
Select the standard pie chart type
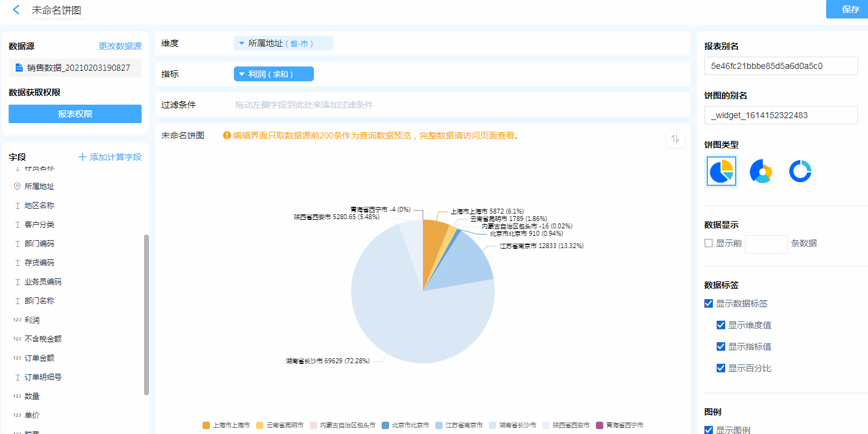[x=721, y=171]
